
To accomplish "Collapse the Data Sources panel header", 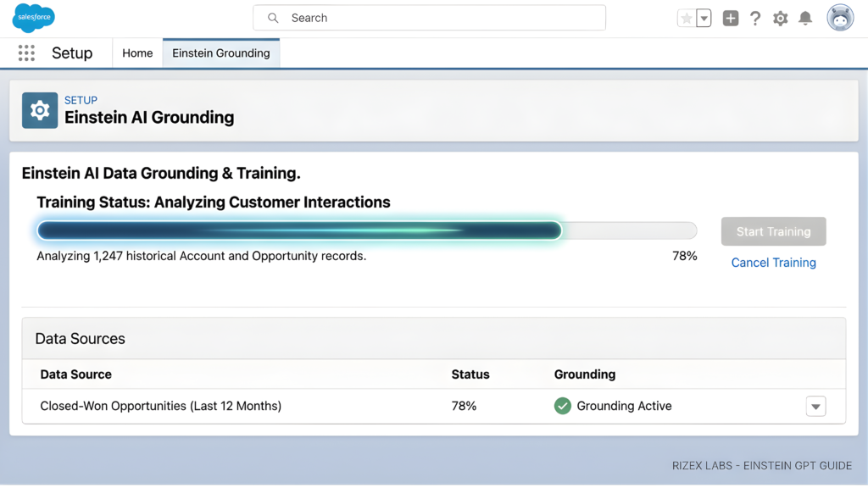I will (x=80, y=337).
